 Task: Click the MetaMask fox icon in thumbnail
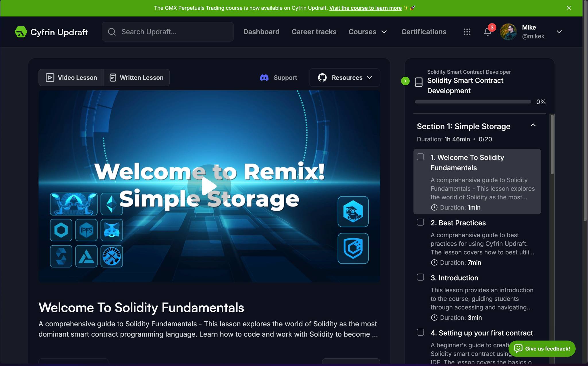coord(112,230)
